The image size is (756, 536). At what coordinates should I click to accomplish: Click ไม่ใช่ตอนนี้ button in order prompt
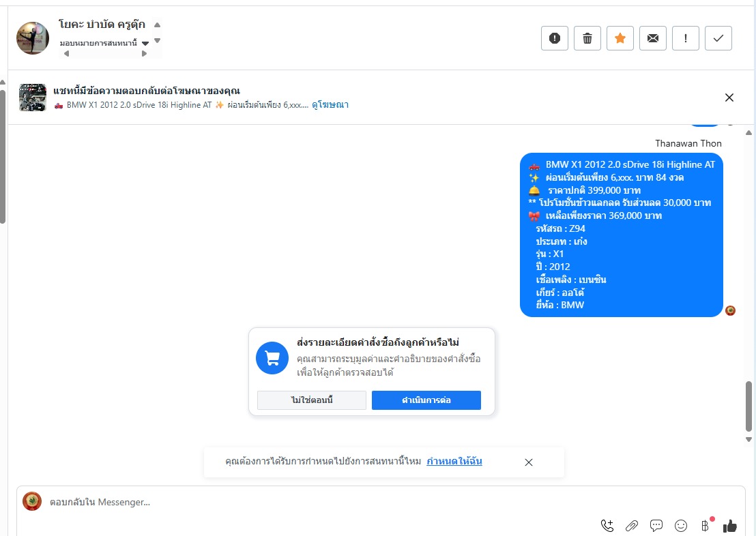pyautogui.click(x=311, y=400)
